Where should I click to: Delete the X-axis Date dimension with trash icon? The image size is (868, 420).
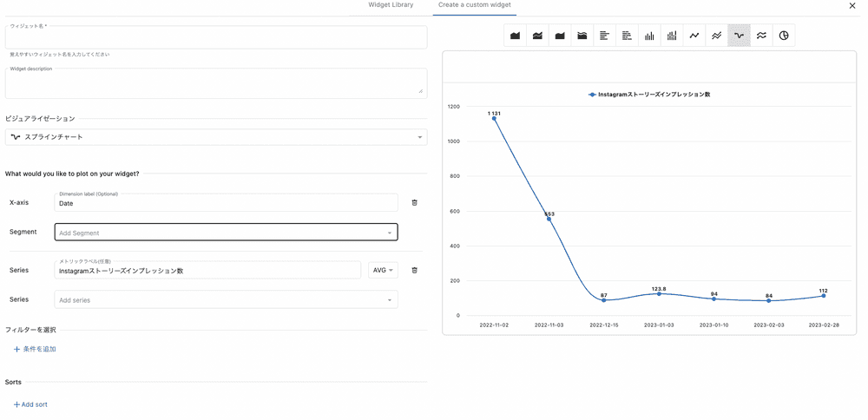tap(414, 202)
